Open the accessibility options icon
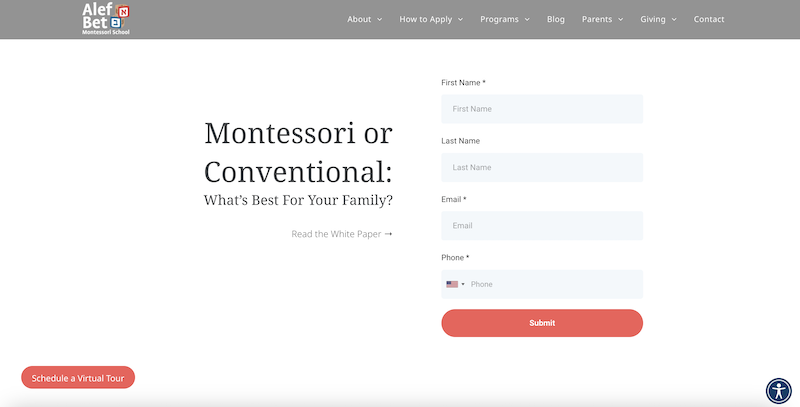The width and height of the screenshot is (800, 407). point(778,390)
